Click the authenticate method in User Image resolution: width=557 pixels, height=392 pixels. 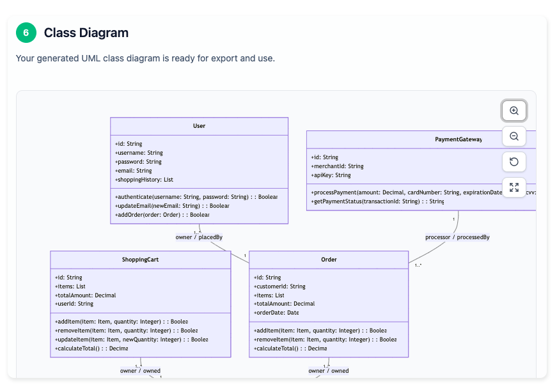[x=196, y=197]
